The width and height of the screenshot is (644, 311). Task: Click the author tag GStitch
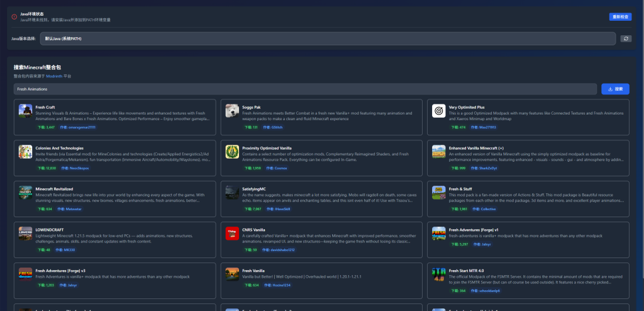(x=273, y=128)
